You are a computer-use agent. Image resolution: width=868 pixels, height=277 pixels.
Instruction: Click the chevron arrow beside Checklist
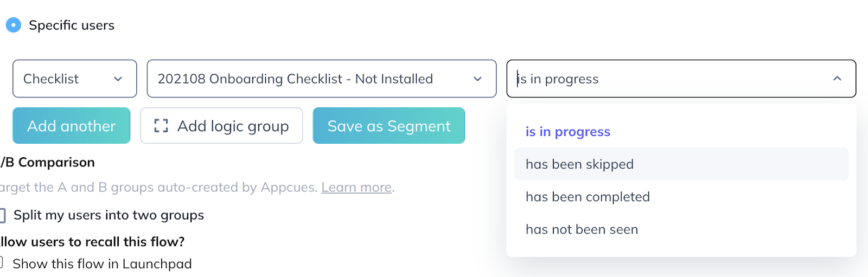pyautogui.click(x=118, y=79)
